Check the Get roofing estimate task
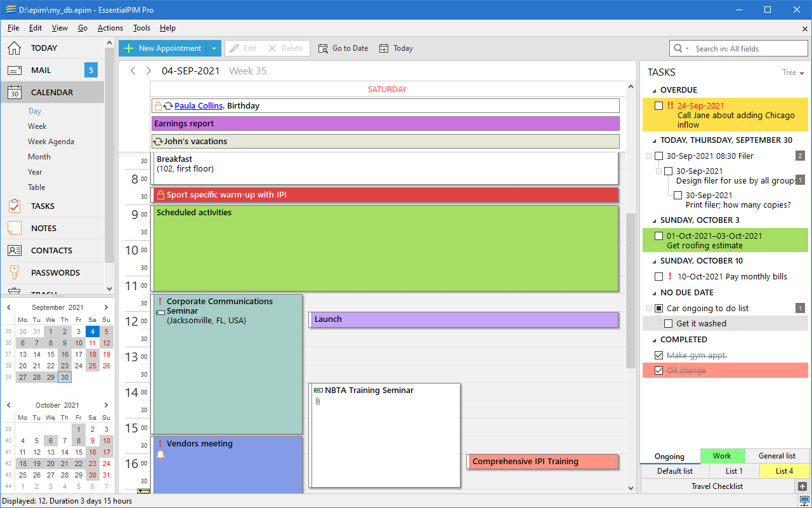 click(658, 236)
